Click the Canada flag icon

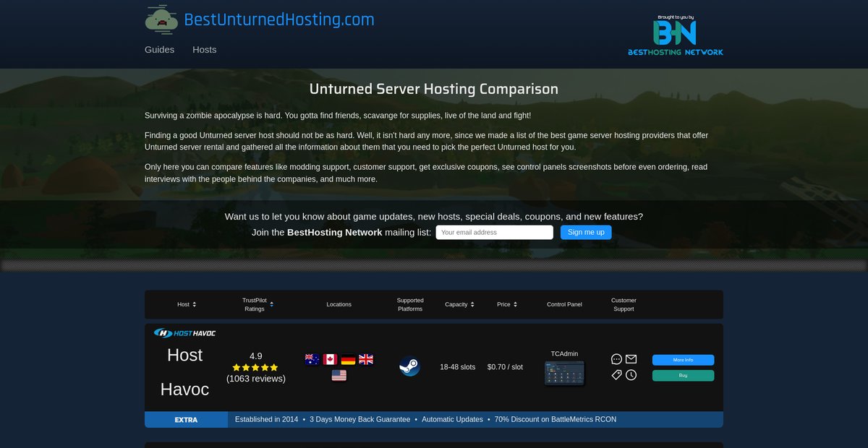tap(330, 359)
